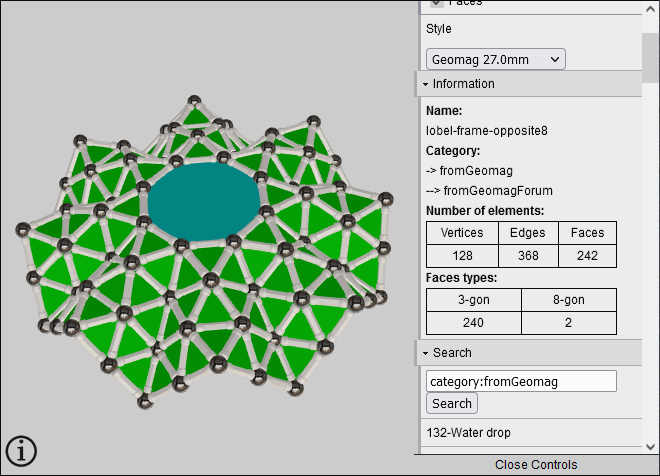This screenshot has height=476, width=660.
Task: Click the 3-gon count 240
Action: (474, 323)
